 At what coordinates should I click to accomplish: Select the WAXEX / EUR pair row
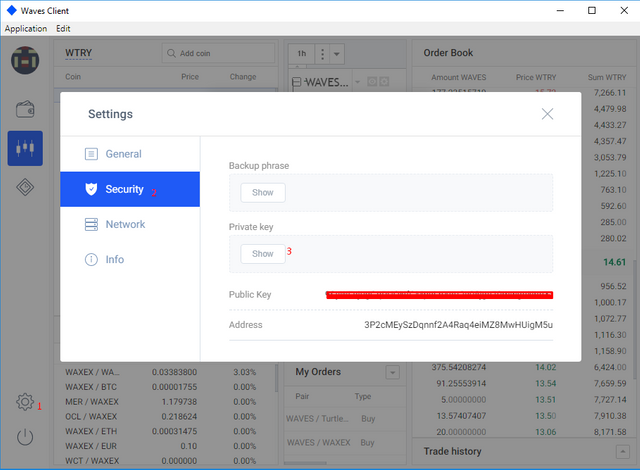coord(165,446)
